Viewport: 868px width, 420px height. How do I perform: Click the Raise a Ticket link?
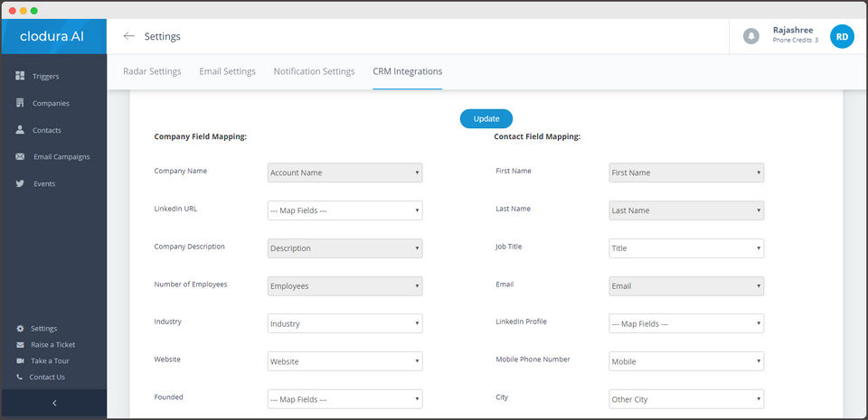(52, 344)
